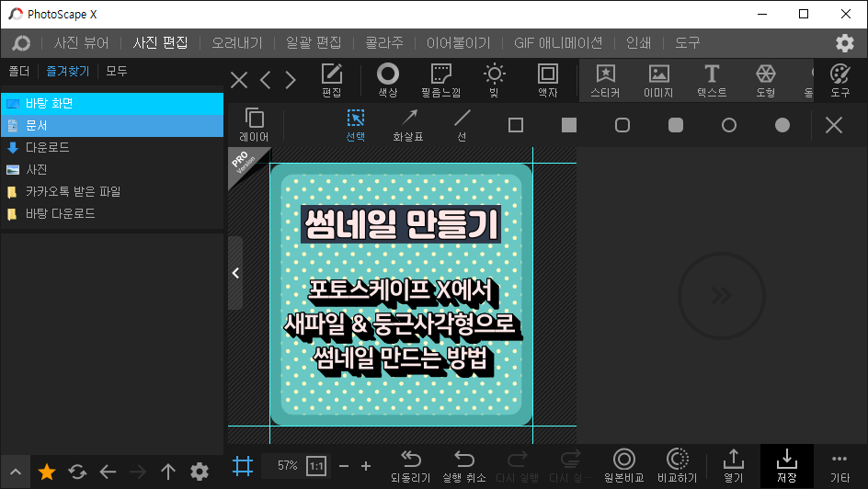The width and height of the screenshot is (868, 489).
Task: Click the PhotoScape home logo icon
Action: pos(21,42)
